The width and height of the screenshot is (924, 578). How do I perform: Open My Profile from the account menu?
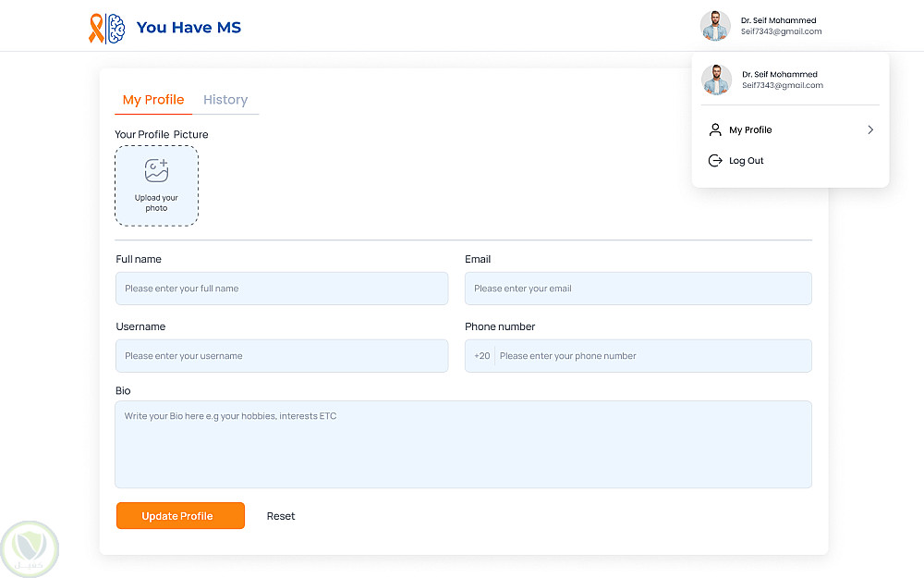pyautogui.click(x=750, y=130)
